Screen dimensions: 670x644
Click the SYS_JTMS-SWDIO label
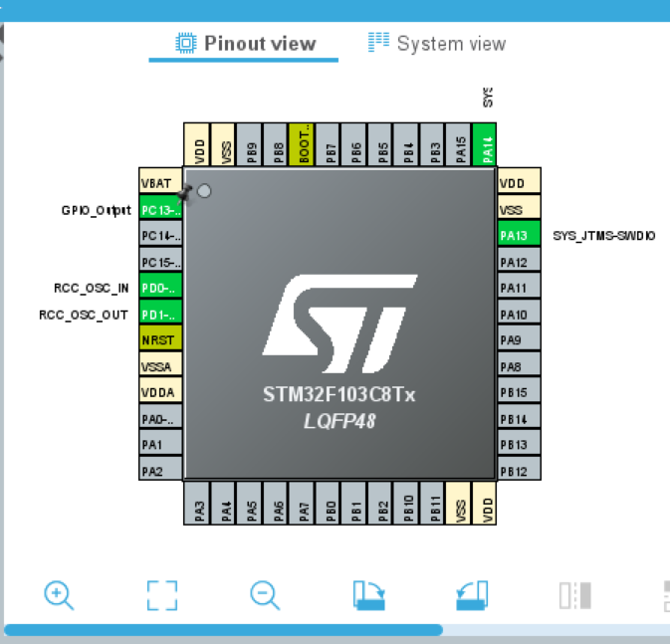[603, 236]
